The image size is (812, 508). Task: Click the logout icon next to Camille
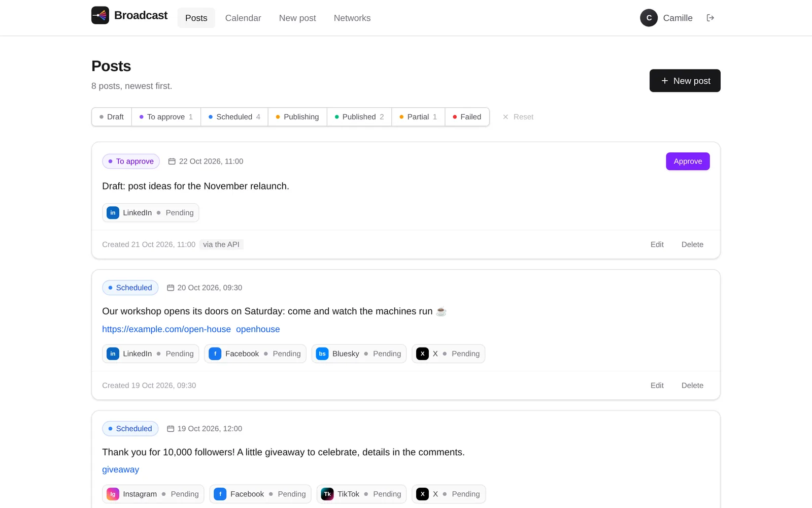(710, 18)
